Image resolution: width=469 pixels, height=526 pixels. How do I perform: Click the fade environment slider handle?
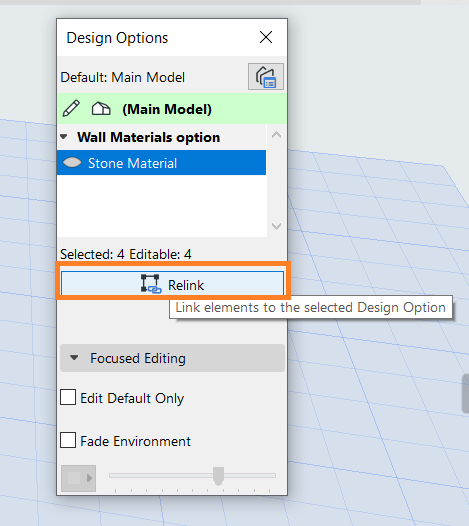pos(218,476)
